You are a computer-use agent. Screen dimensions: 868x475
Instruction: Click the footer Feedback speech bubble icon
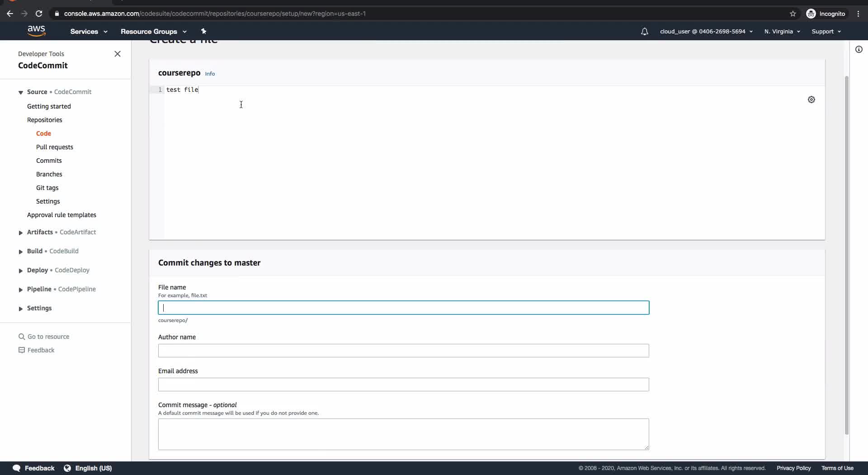[x=17, y=468]
